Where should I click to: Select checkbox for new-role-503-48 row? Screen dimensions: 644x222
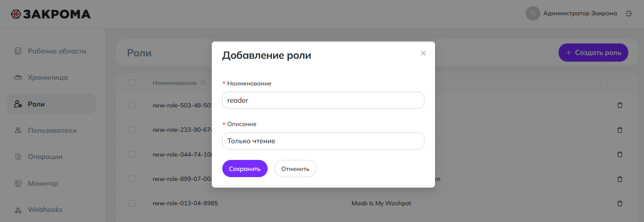(x=132, y=105)
